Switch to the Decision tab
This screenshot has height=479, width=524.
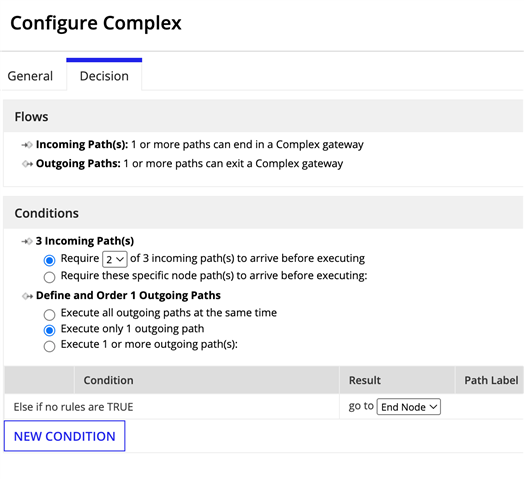pos(104,76)
